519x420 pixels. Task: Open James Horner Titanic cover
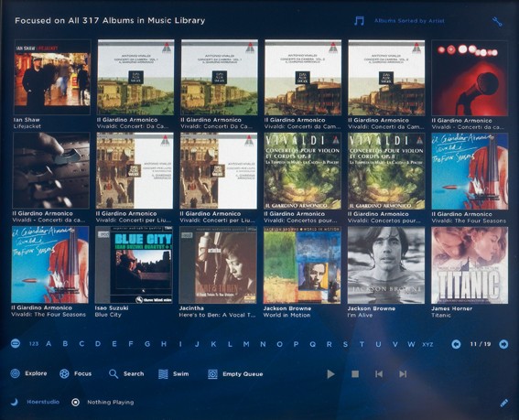point(470,265)
